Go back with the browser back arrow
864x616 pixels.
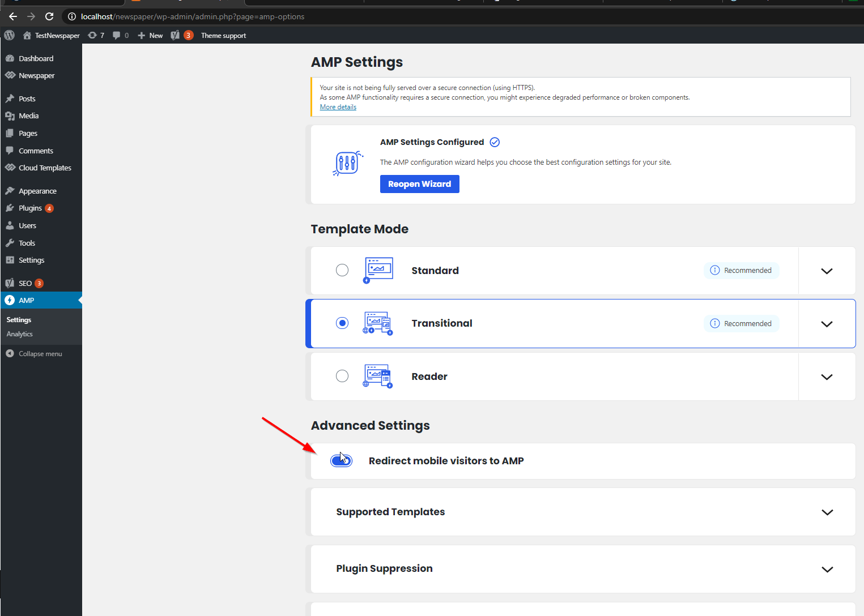tap(12, 16)
